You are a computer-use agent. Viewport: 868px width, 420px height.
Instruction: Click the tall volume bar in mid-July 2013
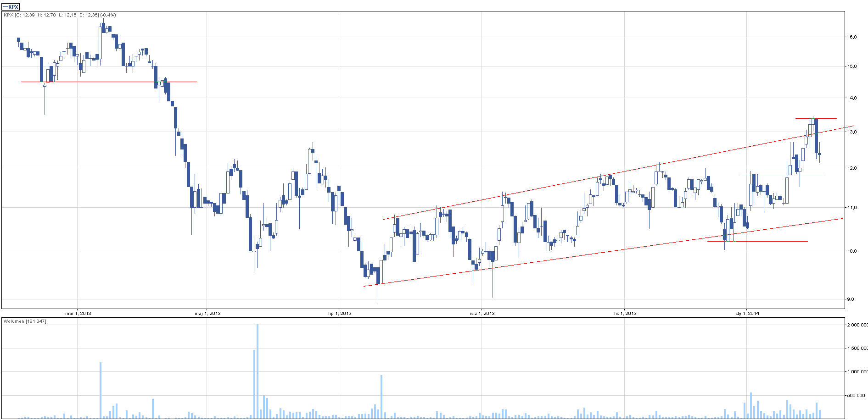(x=381, y=397)
